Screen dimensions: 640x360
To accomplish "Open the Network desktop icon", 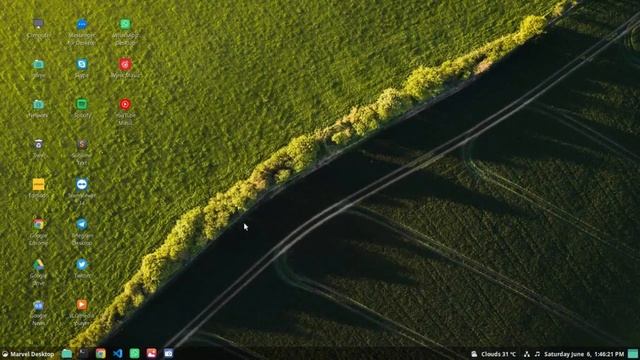I will click(x=38, y=104).
